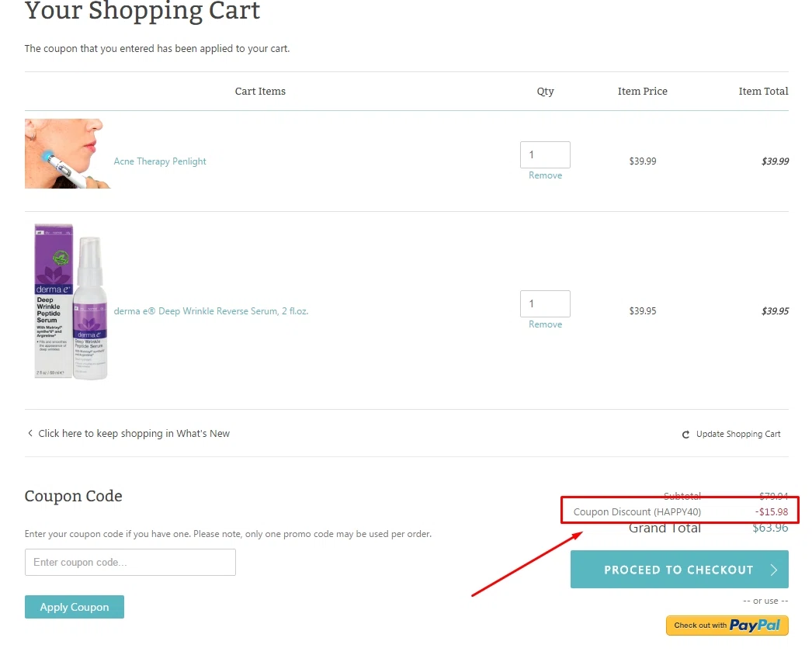Image resolution: width=812 pixels, height=662 pixels.
Task: Remove derma e serum from cart
Action: 545,324
